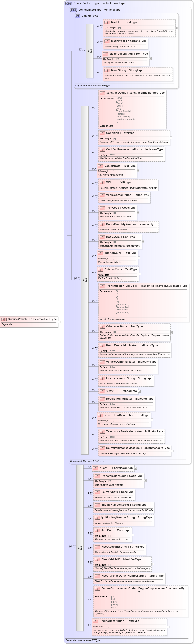The height and width of the screenshot is (644, 194).
Task: Expand the RestrictionDescription element
Action: tap(152, 420)
